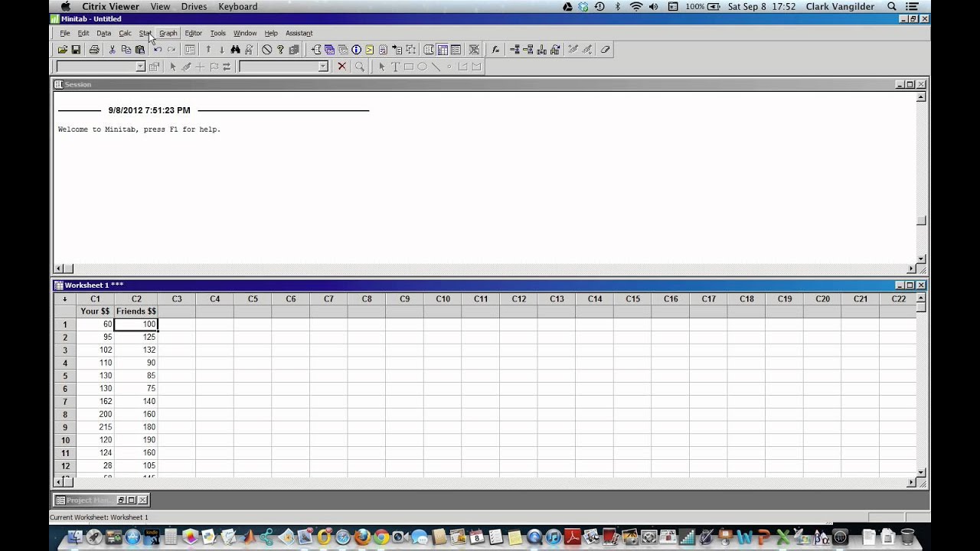Image resolution: width=980 pixels, height=551 pixels.
Task: Save the project with the floppy disk icon
Action: [x=76, y=50]
